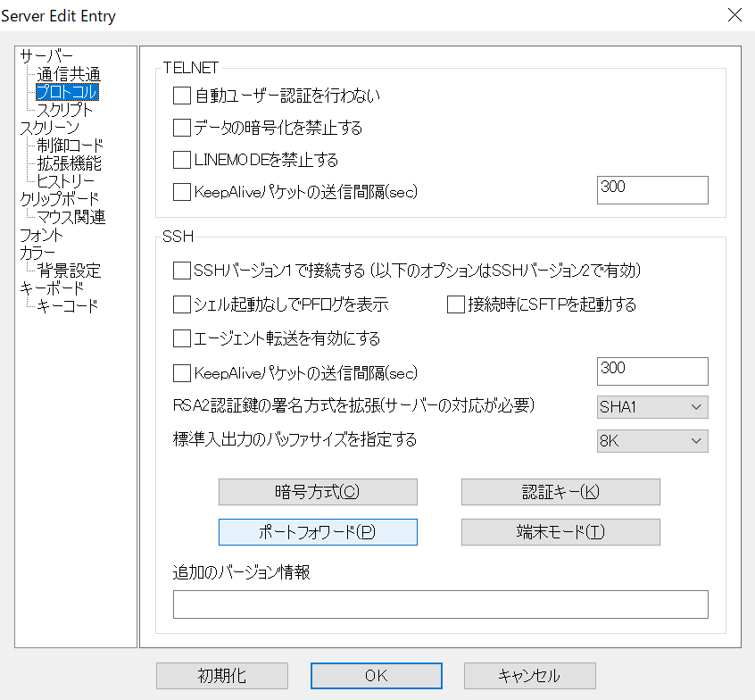Open the SHA1 signature dropdown
Screen dimensions: 755x700
(652, 407)
